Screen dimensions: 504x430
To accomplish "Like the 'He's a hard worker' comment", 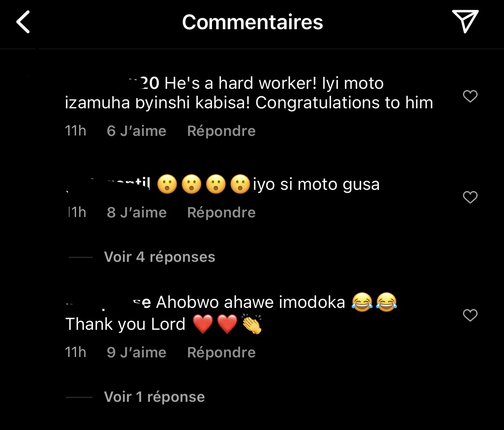I will [470, 96].
